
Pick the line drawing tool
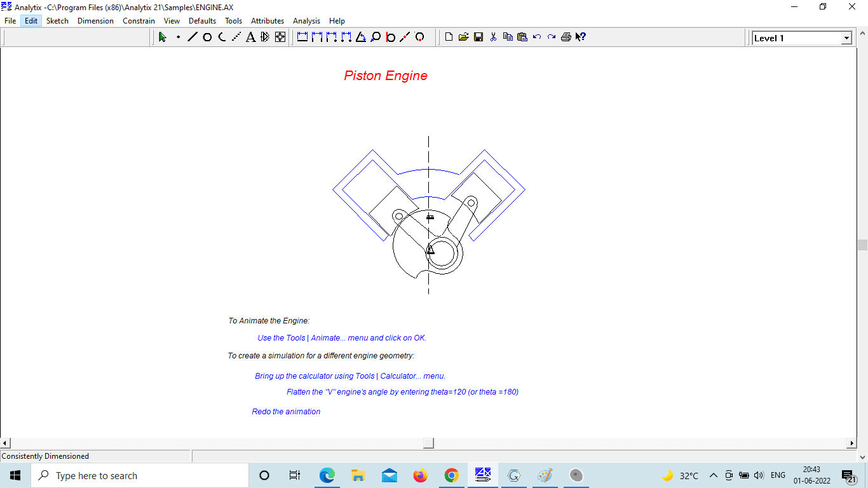(193, 37)
